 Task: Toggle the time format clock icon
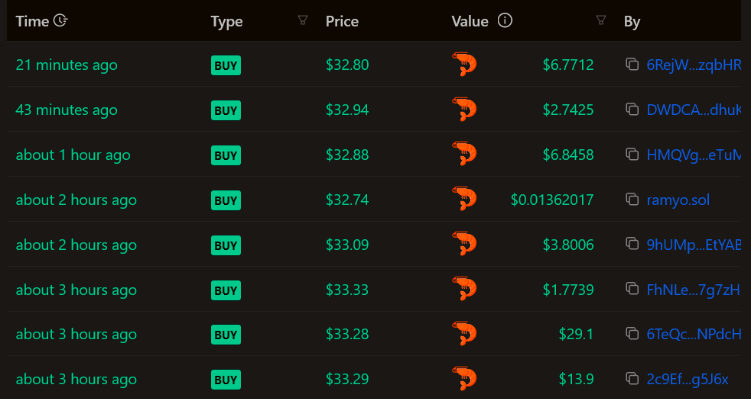coord(60,20)
